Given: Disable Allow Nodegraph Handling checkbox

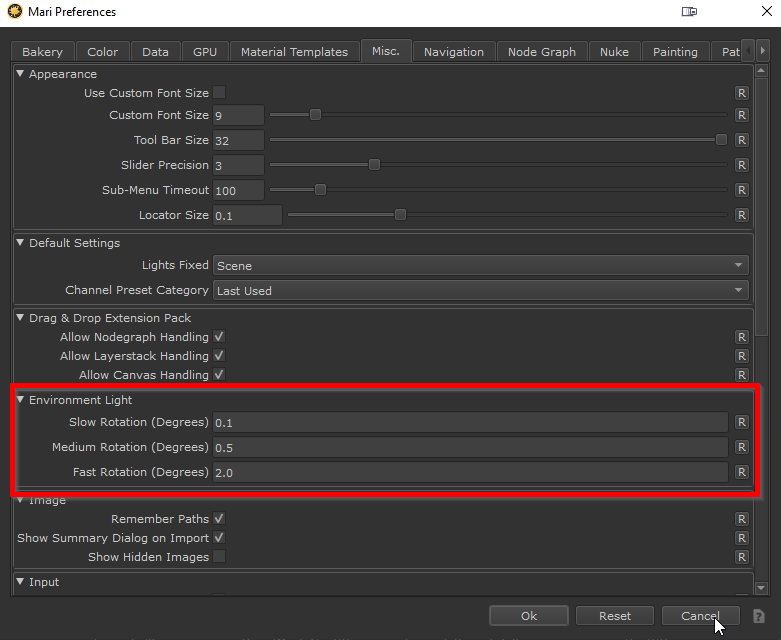Looking at the screenshot, I should pyautogui.click(x=219, y=337).
